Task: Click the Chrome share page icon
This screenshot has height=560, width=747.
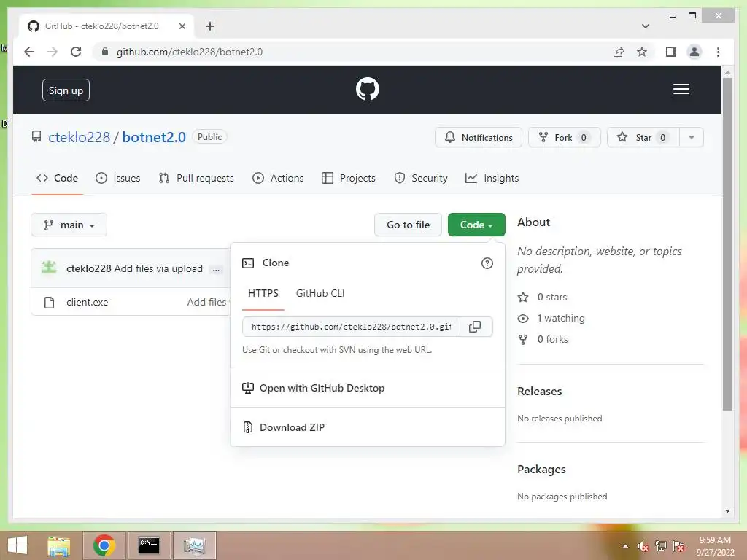Action: point(619,52)
